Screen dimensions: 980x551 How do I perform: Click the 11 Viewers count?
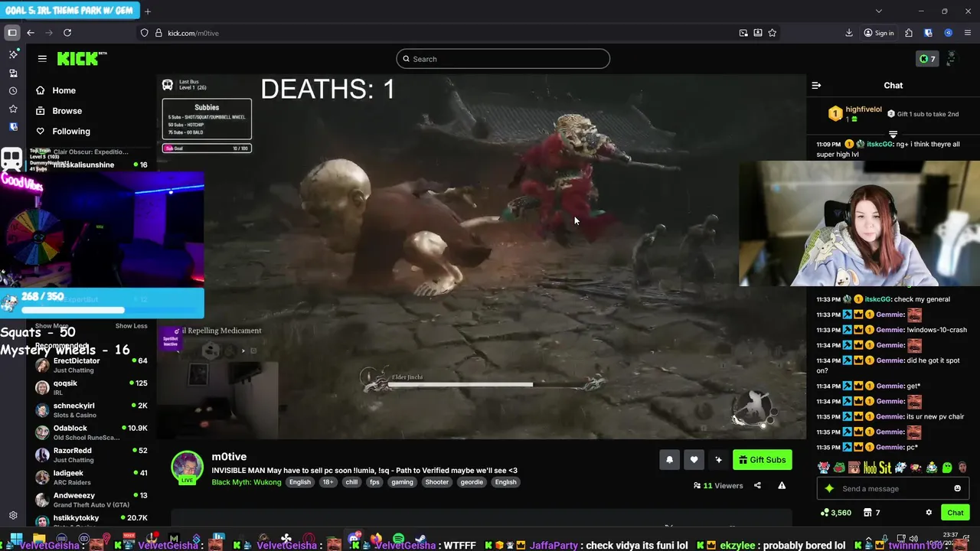(x=718, y=485)
